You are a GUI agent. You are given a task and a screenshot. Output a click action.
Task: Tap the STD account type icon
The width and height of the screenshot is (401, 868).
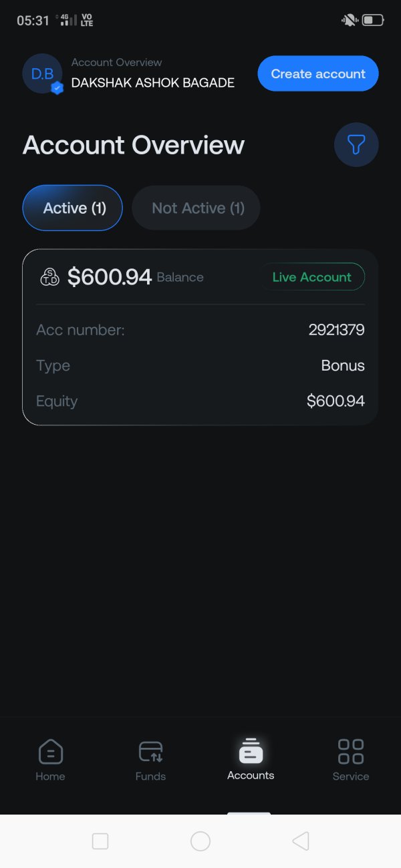tap(50, 276)
